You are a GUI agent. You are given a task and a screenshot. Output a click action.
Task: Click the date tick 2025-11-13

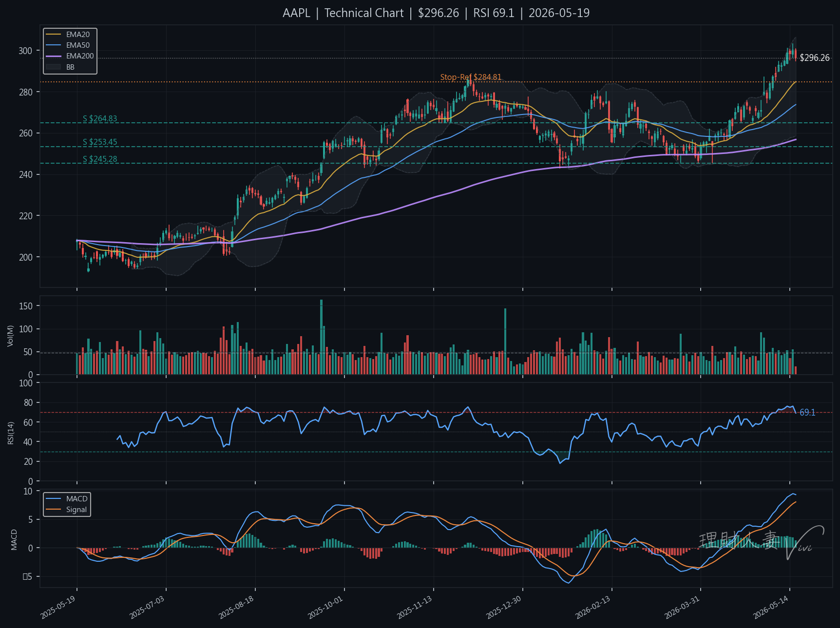pyautogui.click(x=415, y=607)
